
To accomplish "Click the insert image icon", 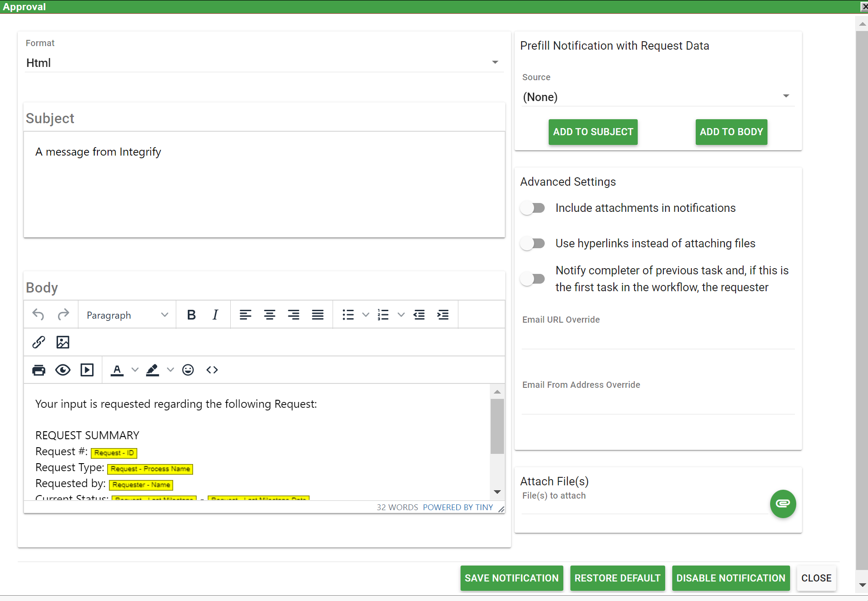I will point(63,342).
